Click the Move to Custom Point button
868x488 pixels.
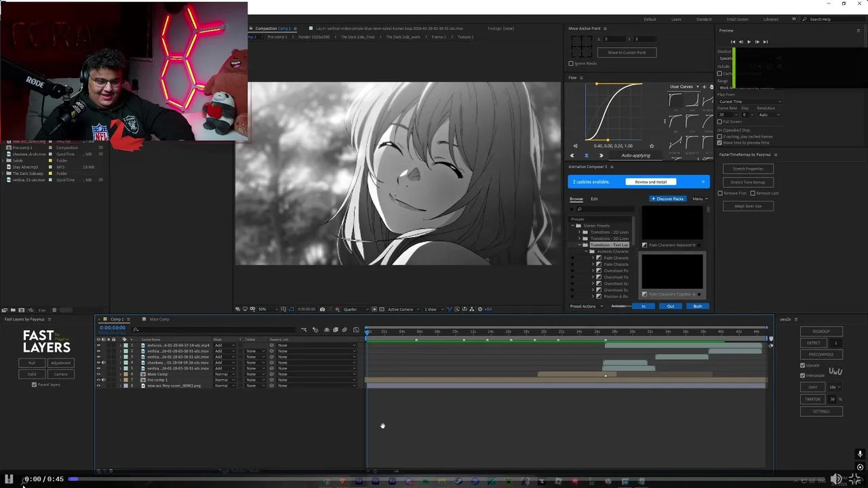click(627, 52)
